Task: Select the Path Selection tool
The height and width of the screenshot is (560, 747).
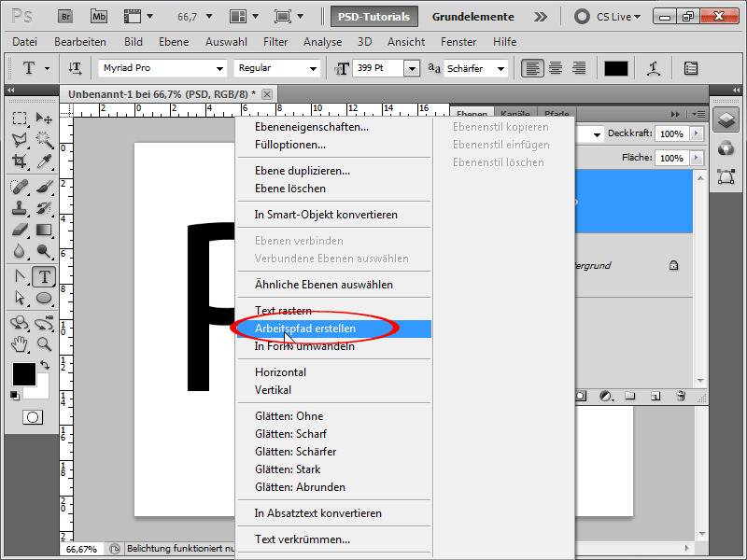Action: click(x=20, y=298)
